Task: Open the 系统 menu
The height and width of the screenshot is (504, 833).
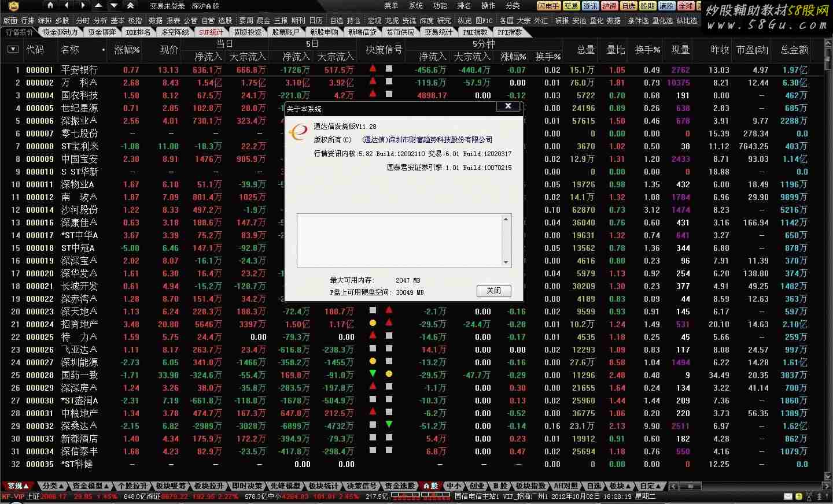Action: pos(416,6)
